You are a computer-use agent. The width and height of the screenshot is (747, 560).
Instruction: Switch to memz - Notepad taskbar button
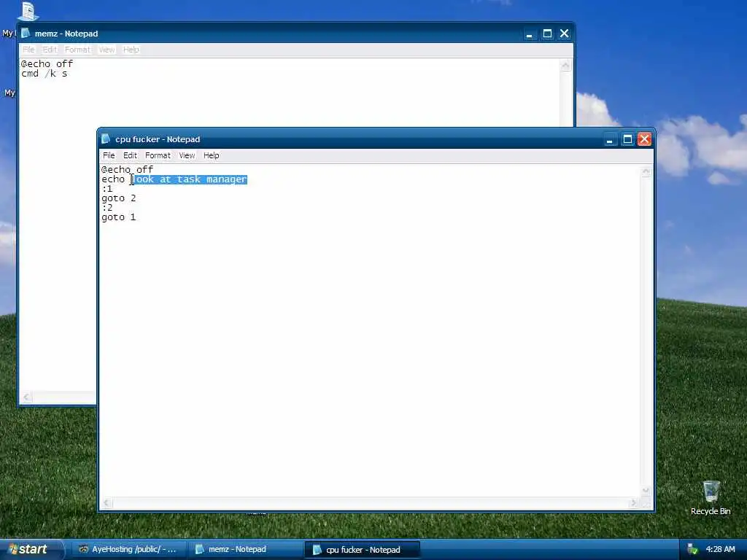(245, 550)
